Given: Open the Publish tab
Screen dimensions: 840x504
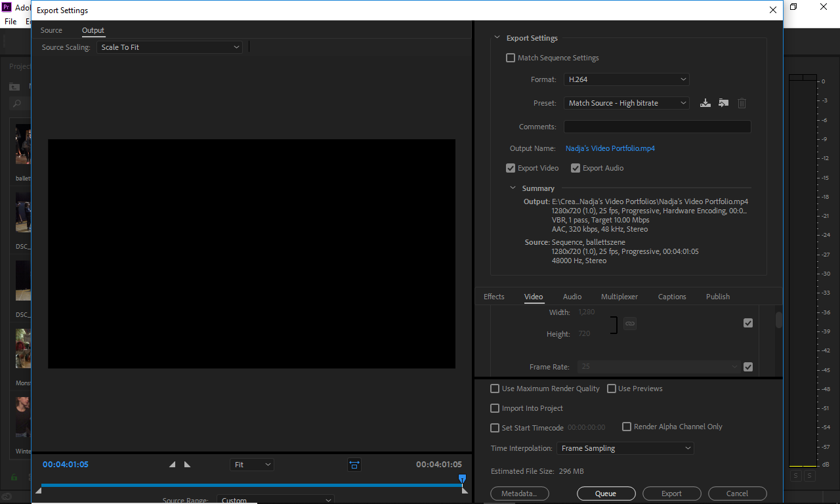Looking at the screenshot, I should (718, 297).
